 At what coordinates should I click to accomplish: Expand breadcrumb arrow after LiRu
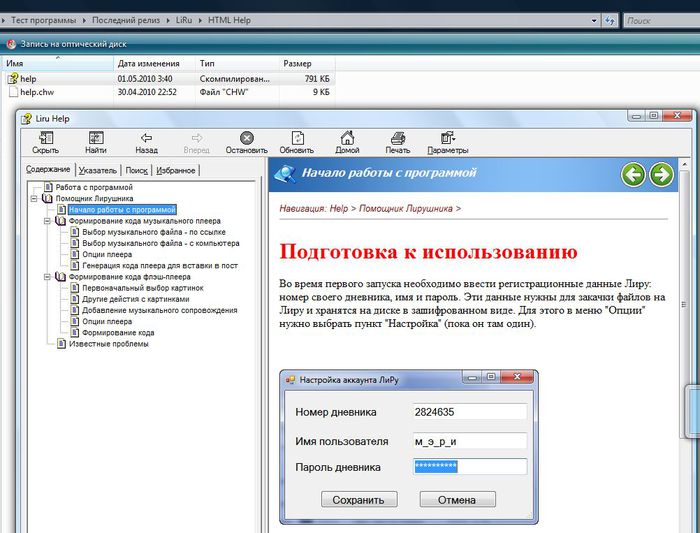click(x=200, y=21)
